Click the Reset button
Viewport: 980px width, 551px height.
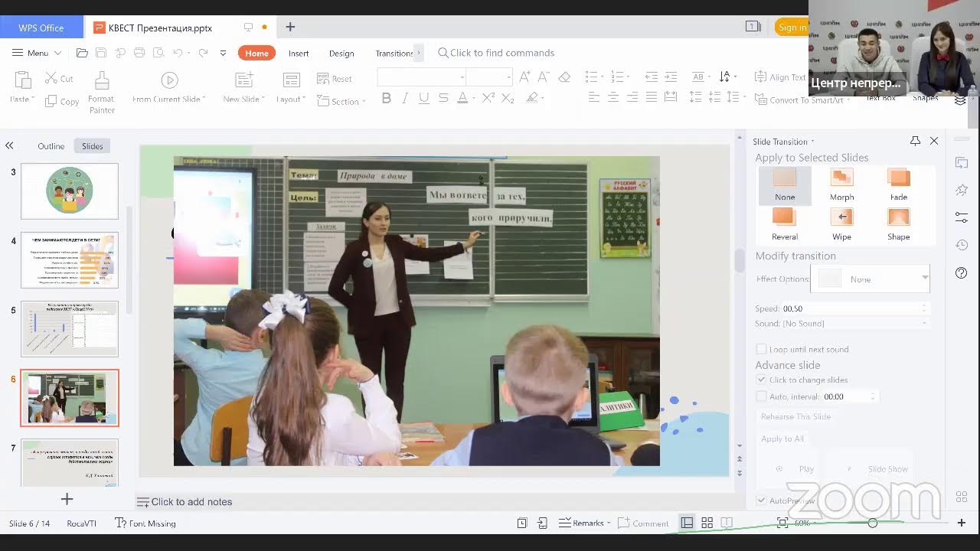(335, 78)
